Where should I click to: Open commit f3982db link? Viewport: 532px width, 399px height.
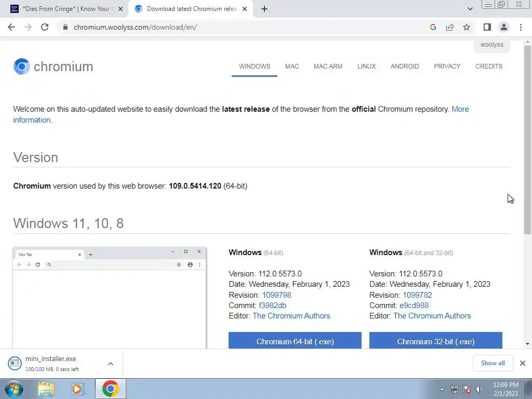(272, 305)
